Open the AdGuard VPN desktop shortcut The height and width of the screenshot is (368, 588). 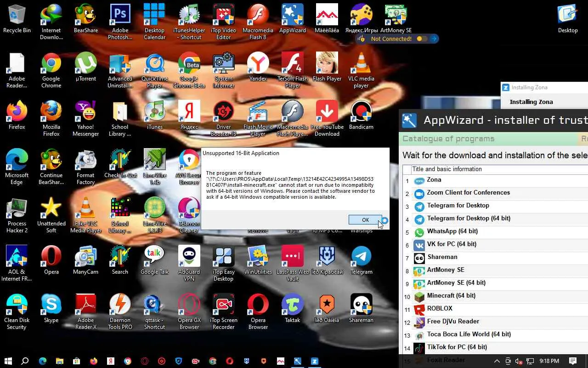coord(189,264)
